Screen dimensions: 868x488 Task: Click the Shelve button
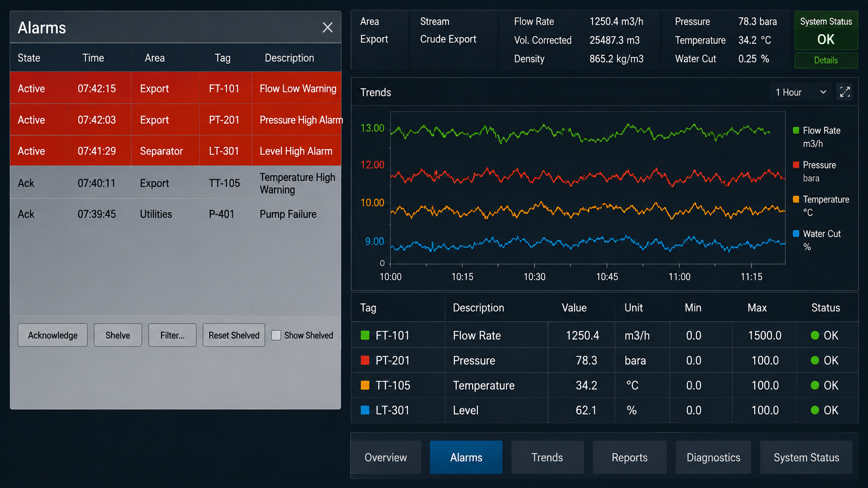coord(118,335)
